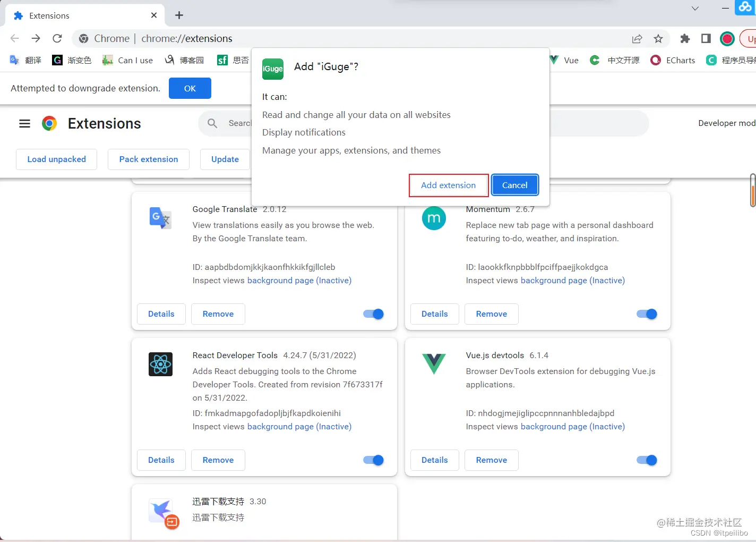
Task: Click the search magnifier icon
Action: coord(212,123)
